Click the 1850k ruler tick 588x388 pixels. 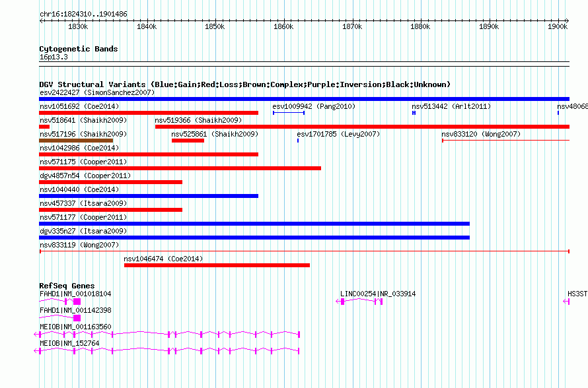[215, 26]
